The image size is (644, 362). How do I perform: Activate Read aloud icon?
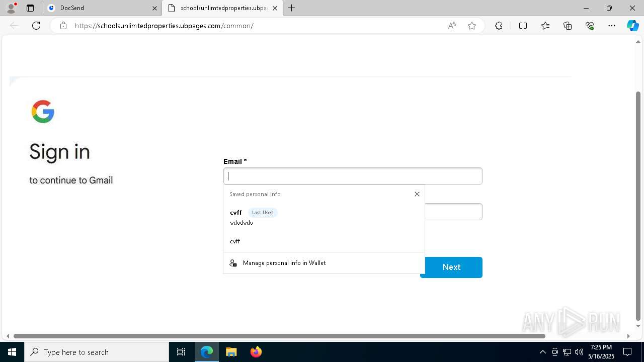tap(452, 26)
